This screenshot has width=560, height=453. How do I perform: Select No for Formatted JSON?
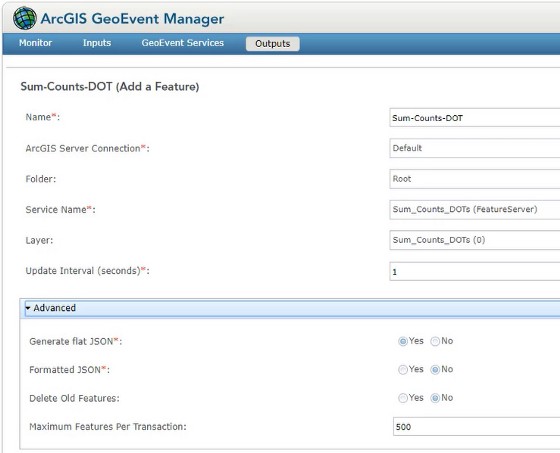[435, 370]
